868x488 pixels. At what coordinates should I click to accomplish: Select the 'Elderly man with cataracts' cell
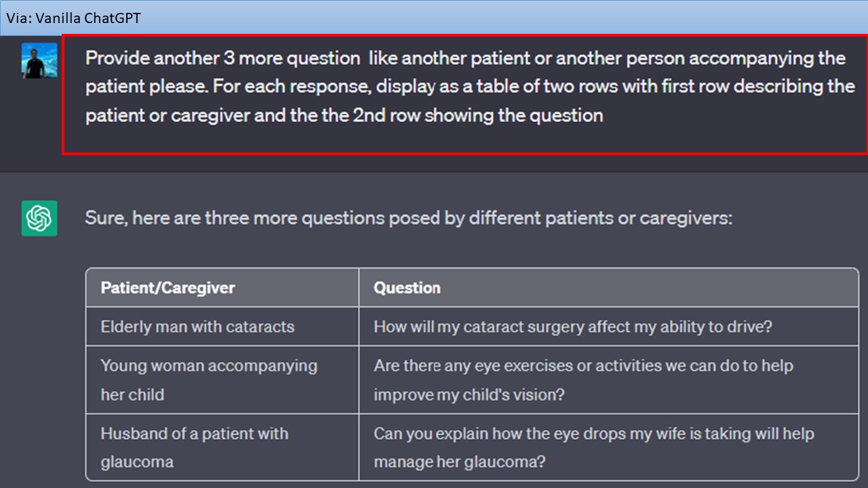coord(222,327)
